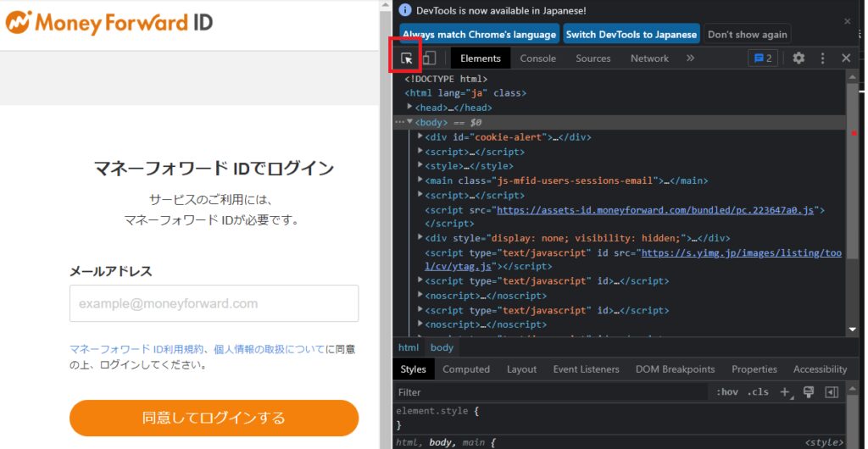
Task: Switch to the Elements tab
Action: click(481, 58)
